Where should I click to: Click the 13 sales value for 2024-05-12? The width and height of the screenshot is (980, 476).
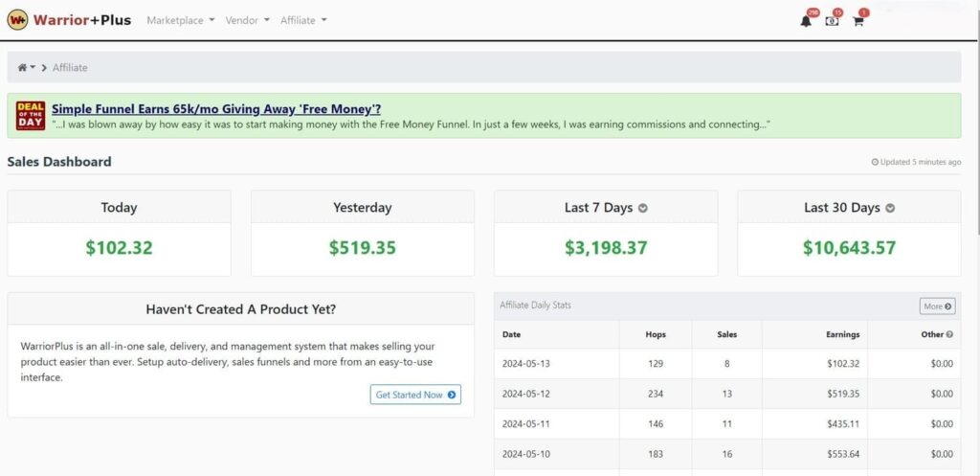click(727, 394)
